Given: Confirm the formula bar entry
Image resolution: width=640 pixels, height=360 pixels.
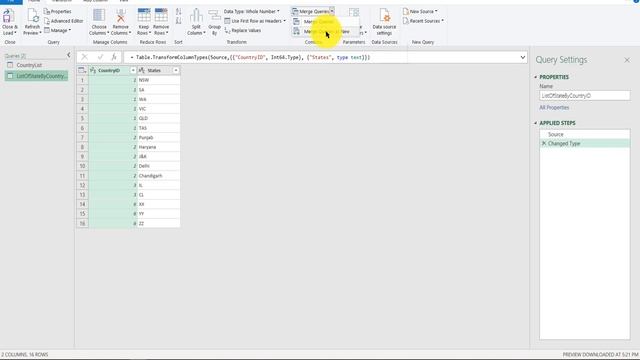Looking at the screenshot, I should point(100,57).
